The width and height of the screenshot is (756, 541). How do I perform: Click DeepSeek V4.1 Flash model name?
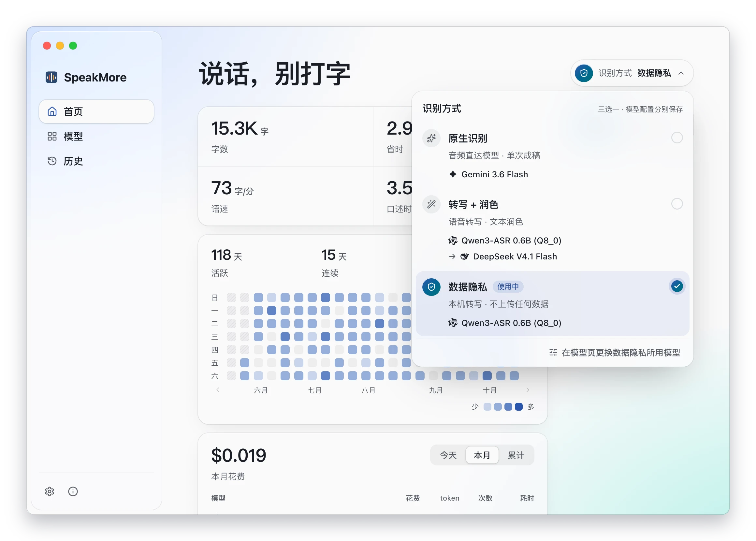pos(515,256)
